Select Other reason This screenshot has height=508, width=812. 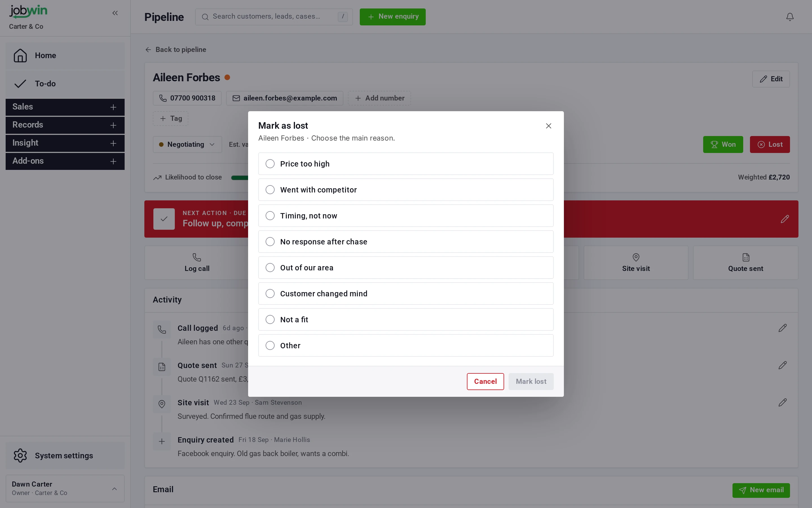click(x=406, y=345)
